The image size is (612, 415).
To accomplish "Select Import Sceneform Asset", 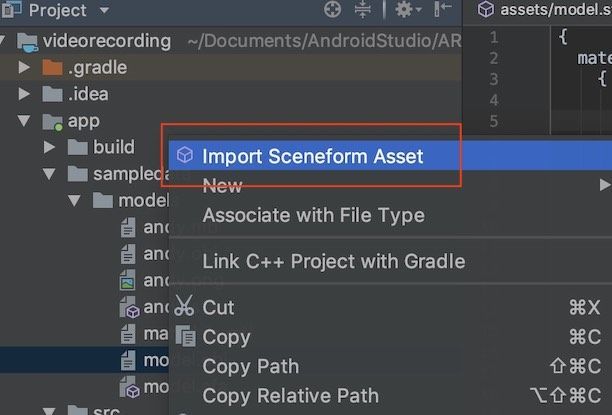I will click(x=312, y=156).
